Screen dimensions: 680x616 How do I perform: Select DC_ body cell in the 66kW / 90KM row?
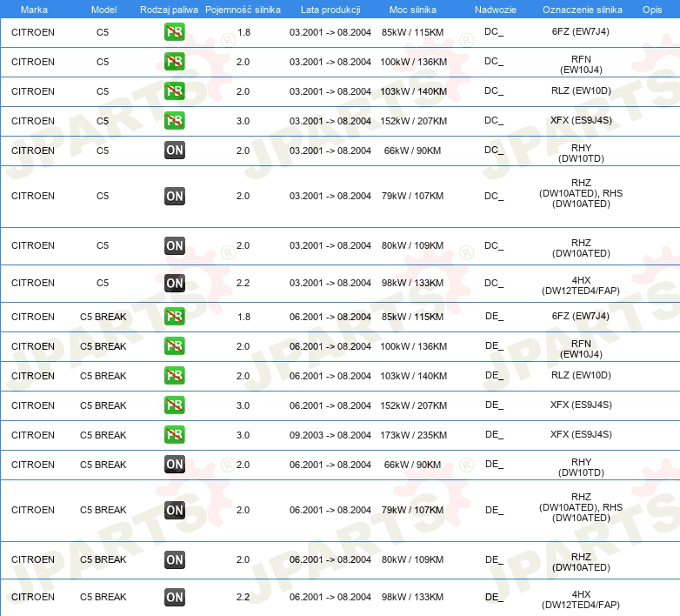click(494, 151)
